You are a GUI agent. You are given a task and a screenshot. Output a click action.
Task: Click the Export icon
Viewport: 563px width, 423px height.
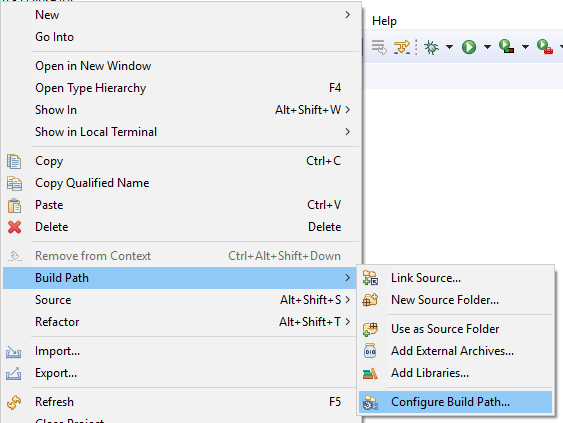(13, 373)
